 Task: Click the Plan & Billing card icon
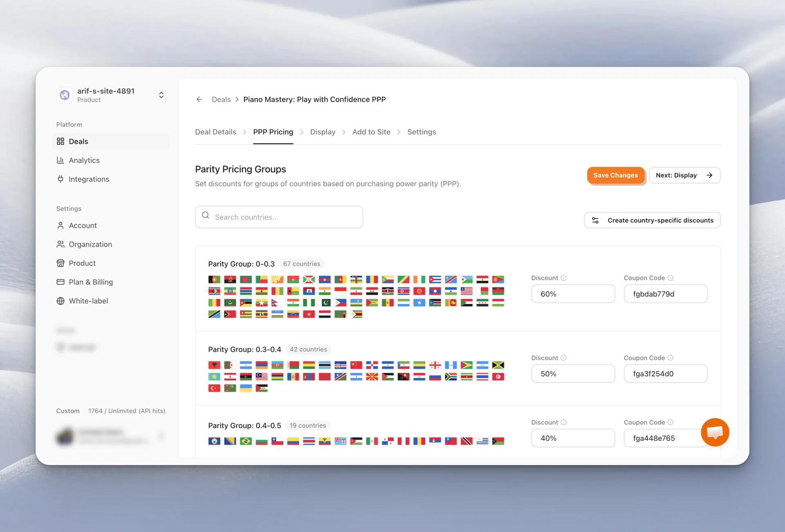61,282
